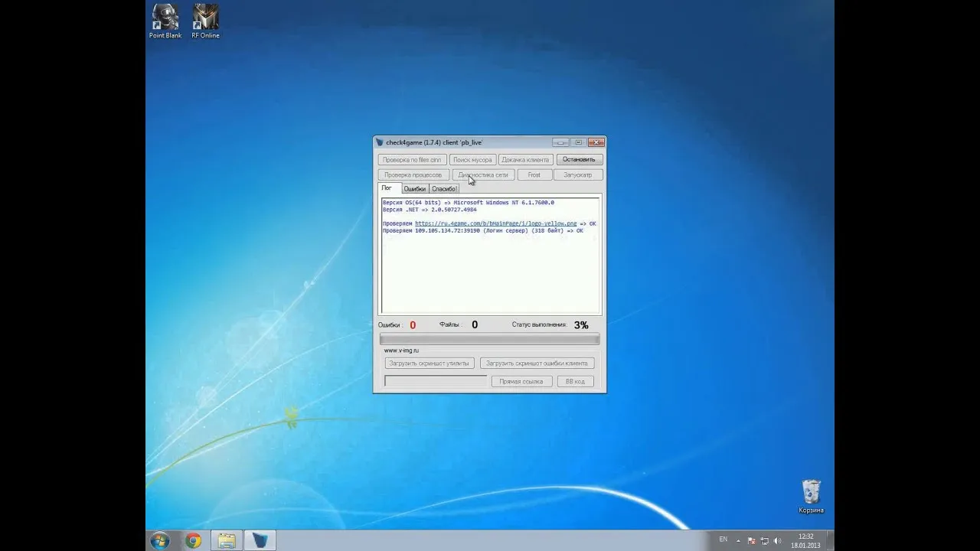Viewport: 980px width, 551px height.
Task: Click the Action Center flag tray icon
Action: pyautogui.click(x=751, y=541)
